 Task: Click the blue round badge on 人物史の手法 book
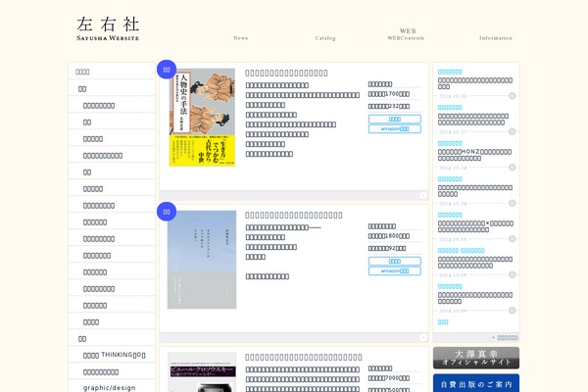coord(167,70)
